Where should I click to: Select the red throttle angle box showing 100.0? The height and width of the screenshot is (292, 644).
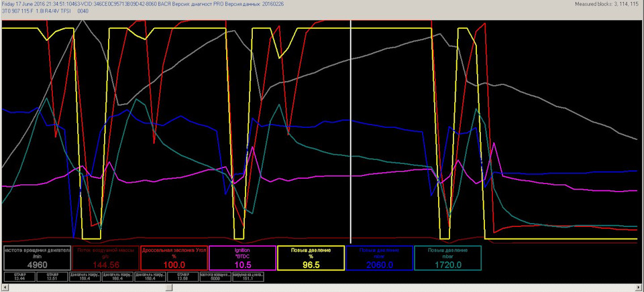174,258
